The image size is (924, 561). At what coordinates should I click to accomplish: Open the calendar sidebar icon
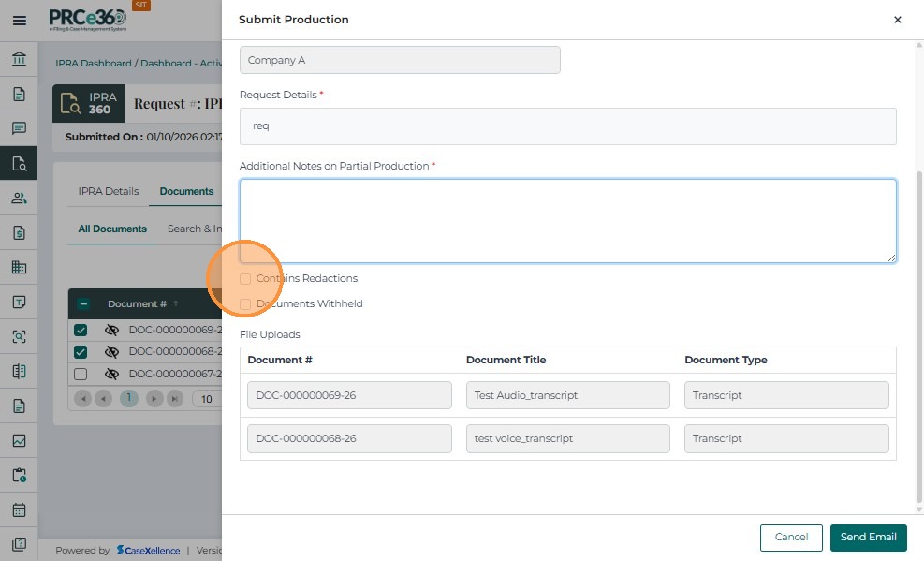coord(19,510)
